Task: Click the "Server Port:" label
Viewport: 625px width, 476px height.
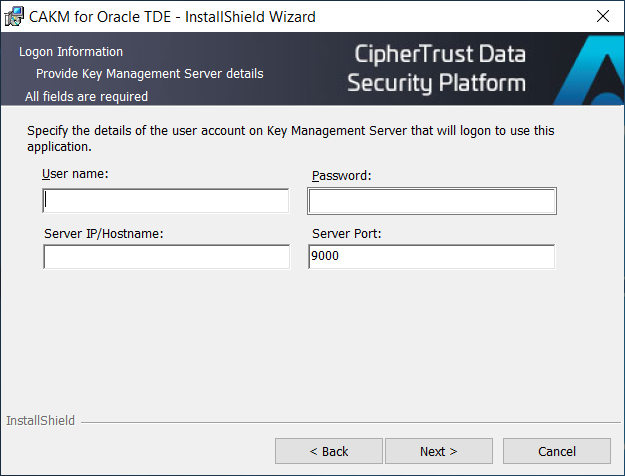Action: pyautogui.click(x=347, y=234)
